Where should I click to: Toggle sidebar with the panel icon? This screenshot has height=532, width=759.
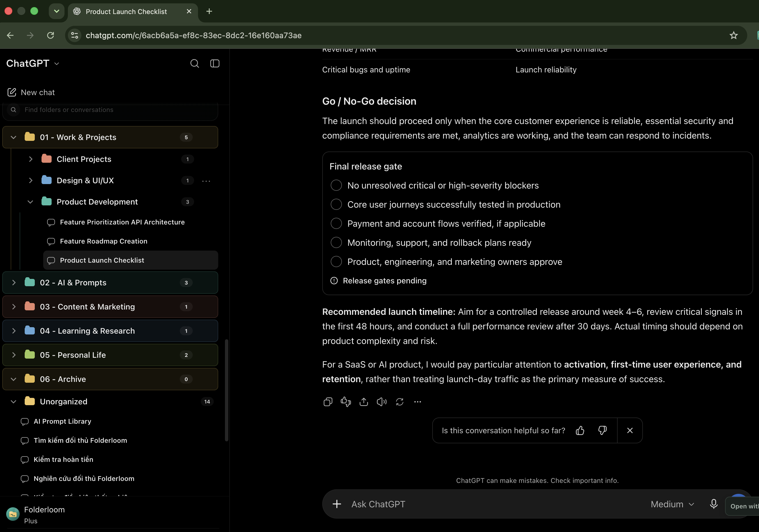click(x=215, y=63)
